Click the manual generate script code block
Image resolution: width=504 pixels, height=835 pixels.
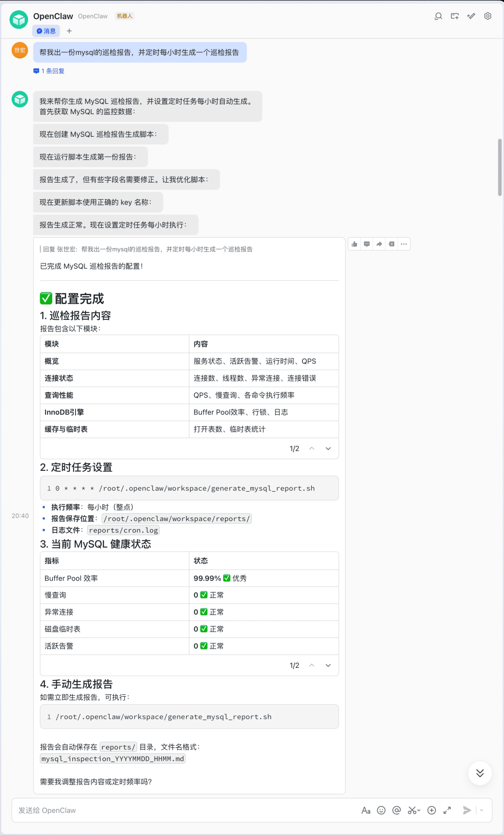pyautogui.click(x=189, y=717)
